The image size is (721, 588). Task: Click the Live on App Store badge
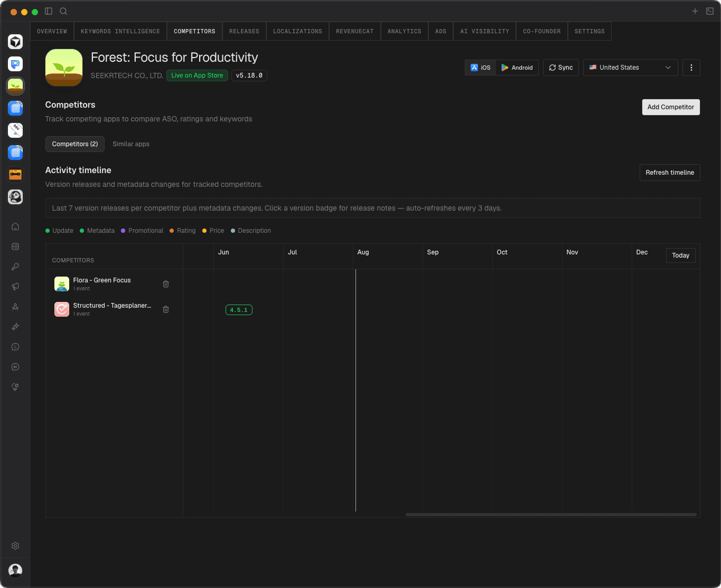coord(197,75)
